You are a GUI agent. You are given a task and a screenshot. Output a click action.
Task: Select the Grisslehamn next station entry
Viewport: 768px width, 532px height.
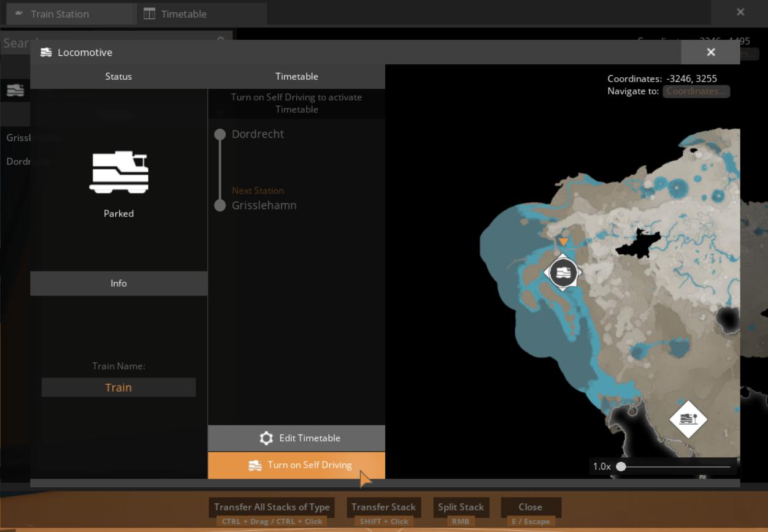pos(264,205)
